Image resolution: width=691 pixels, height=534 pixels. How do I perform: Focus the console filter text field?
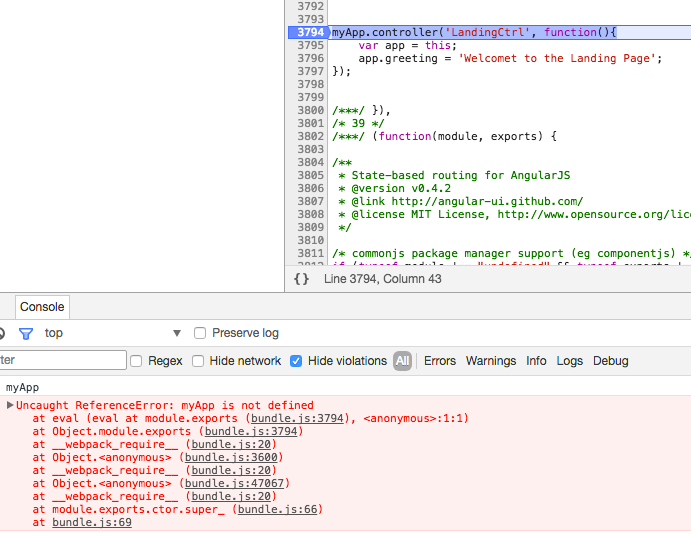coord(63,360)
